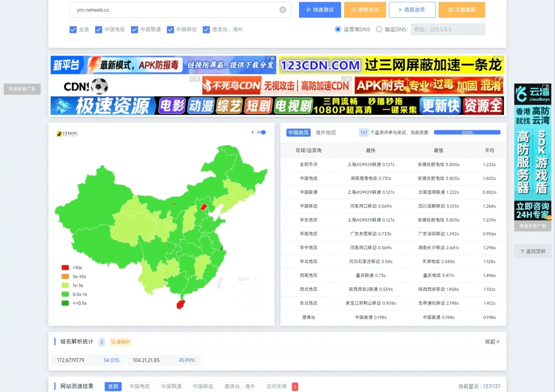Viewport: 555px width, 392px height.
Task: Sort by the 平均 column header
Action: pyautogui.click(x=489, y=151)
